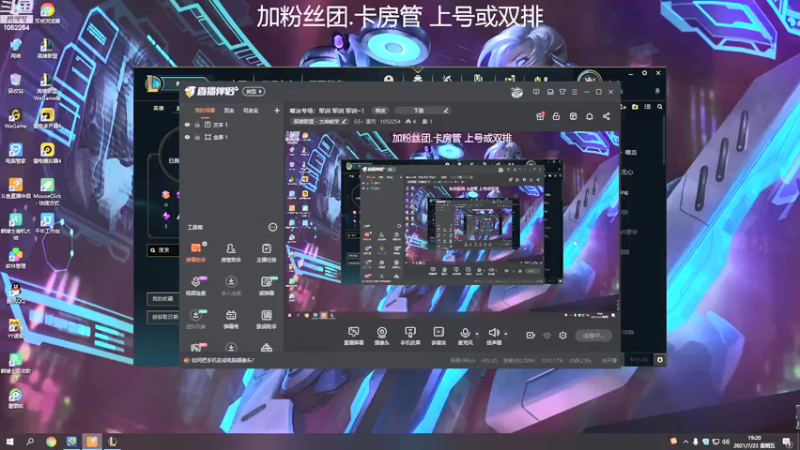Click the taskbar search icon
Screen dimensions: 800x450
pyautogui.click(x=30, y=441)
